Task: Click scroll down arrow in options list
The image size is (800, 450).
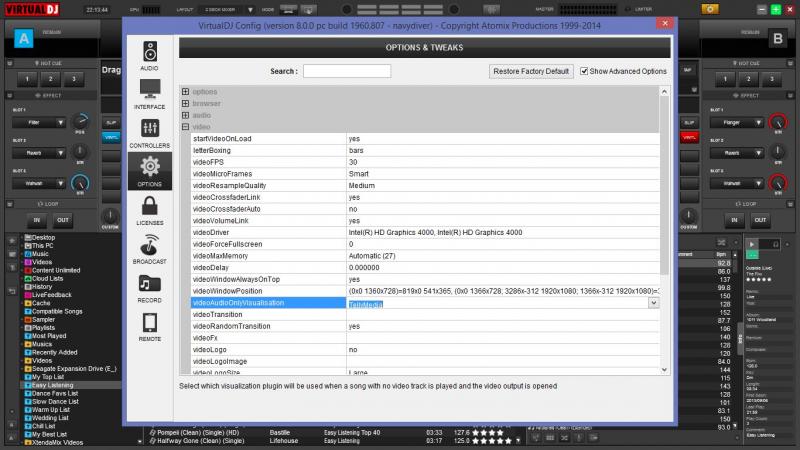Action: coord(664,370)
